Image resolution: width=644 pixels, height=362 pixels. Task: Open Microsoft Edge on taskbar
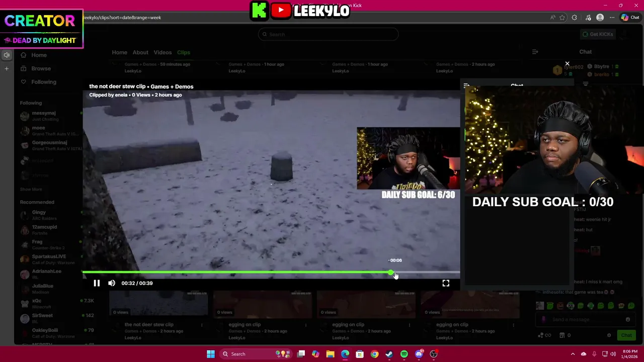tap(345, 354)
